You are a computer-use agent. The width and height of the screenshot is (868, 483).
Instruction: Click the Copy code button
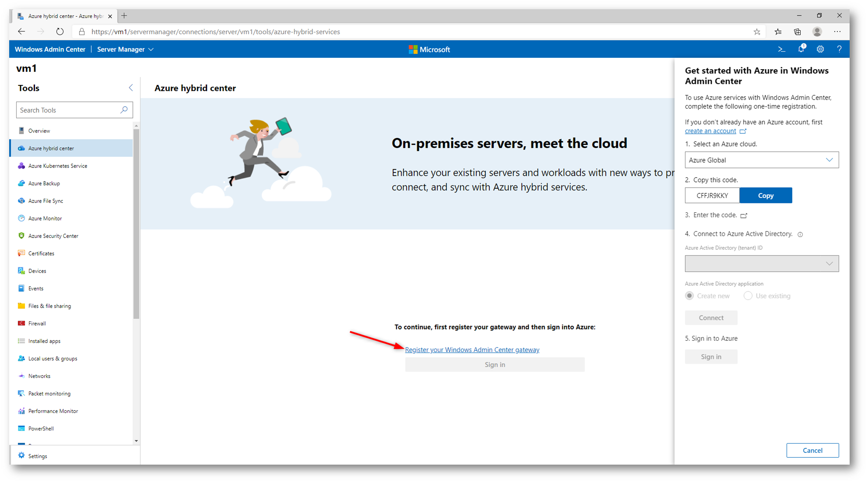766,195
